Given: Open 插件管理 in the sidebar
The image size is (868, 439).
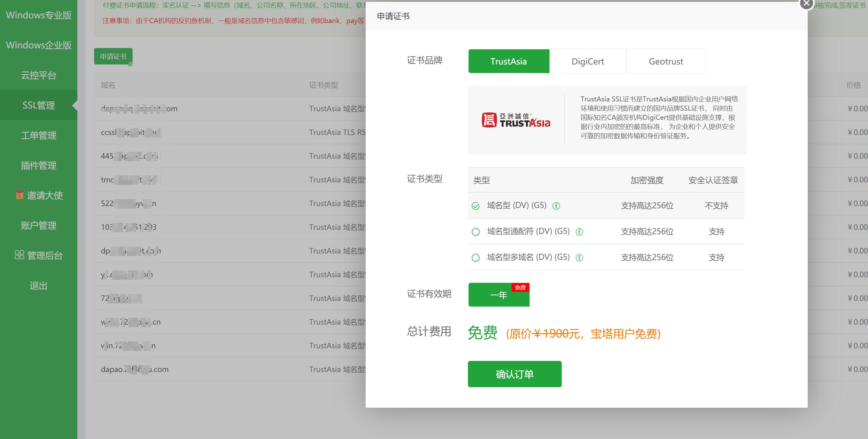Looking at the screenshot, I should (x=39, y=165).
